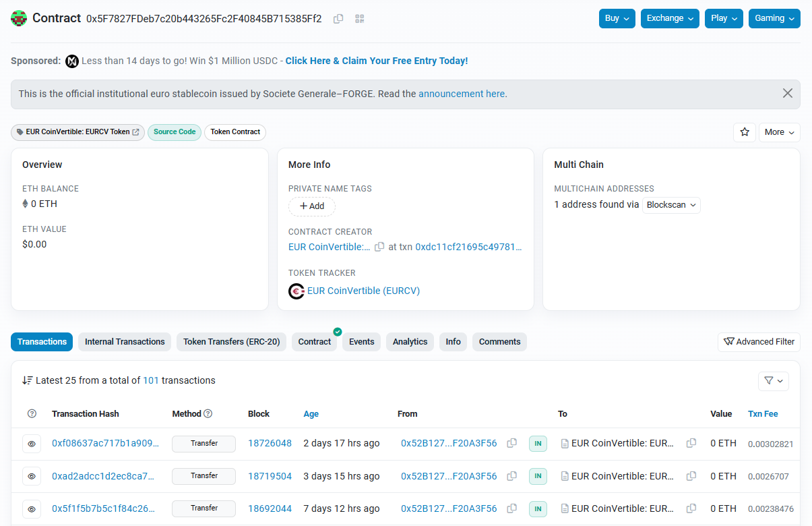Open the Blockscan multichain dropdown
812x526 pixels.
pos(671,204)
